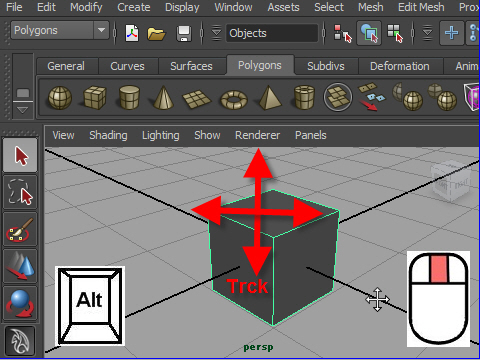480x360 pixels.
Task: Create a polygon torus from shelf
Action: click(234, 99)
